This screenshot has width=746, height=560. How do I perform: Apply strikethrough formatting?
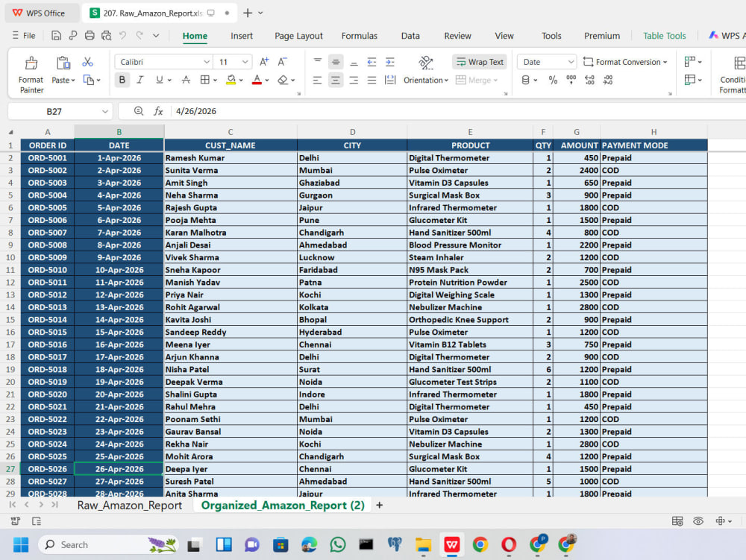[x=186, y=80]
